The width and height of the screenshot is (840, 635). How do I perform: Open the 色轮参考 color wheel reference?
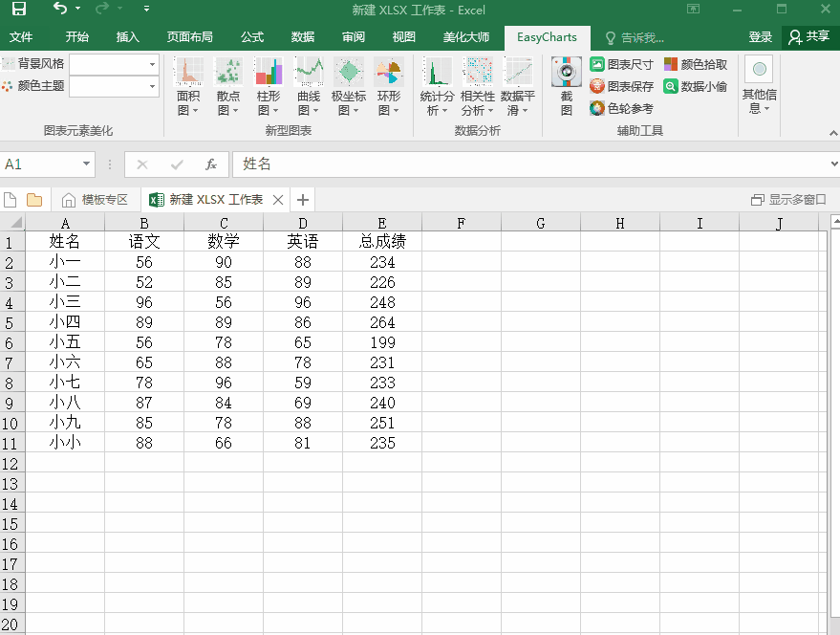point(622,109)
